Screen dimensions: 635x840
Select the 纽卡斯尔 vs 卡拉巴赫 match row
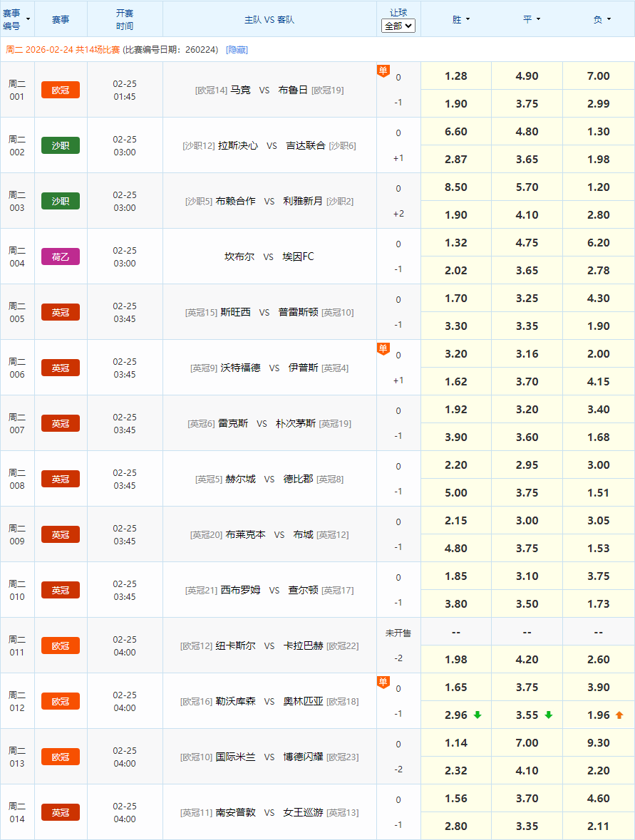(269, 645)
